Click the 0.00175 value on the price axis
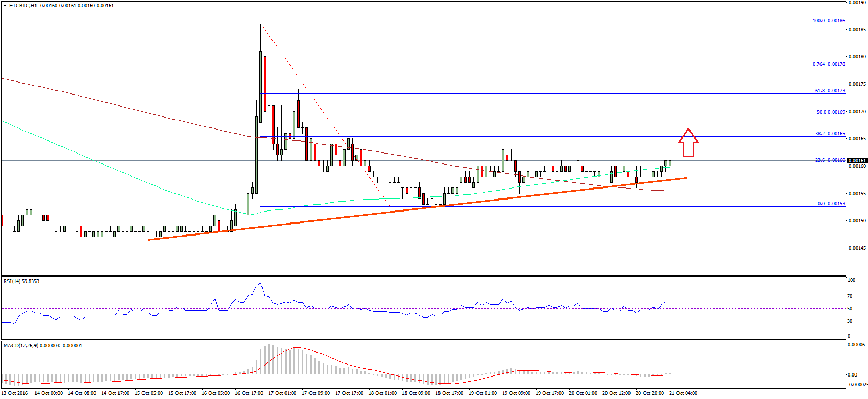Viewport: 868px width, 399px height. click(858, 84)
